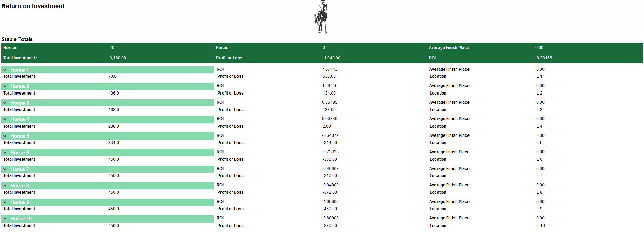Screen dimensions: 644x244
Task: Collapse the Horse 10 section chevron
Action: pyautogui.click(x=5, y=219)
